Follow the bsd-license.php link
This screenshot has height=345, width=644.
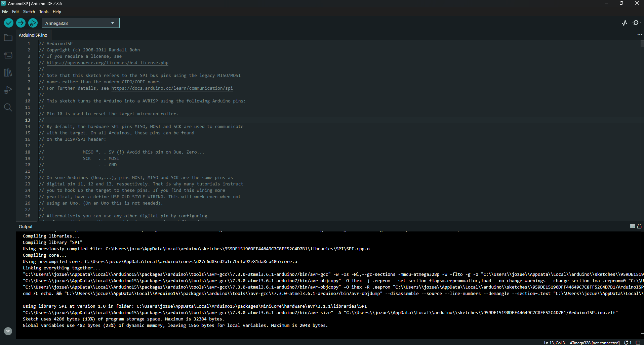(108, 63)
